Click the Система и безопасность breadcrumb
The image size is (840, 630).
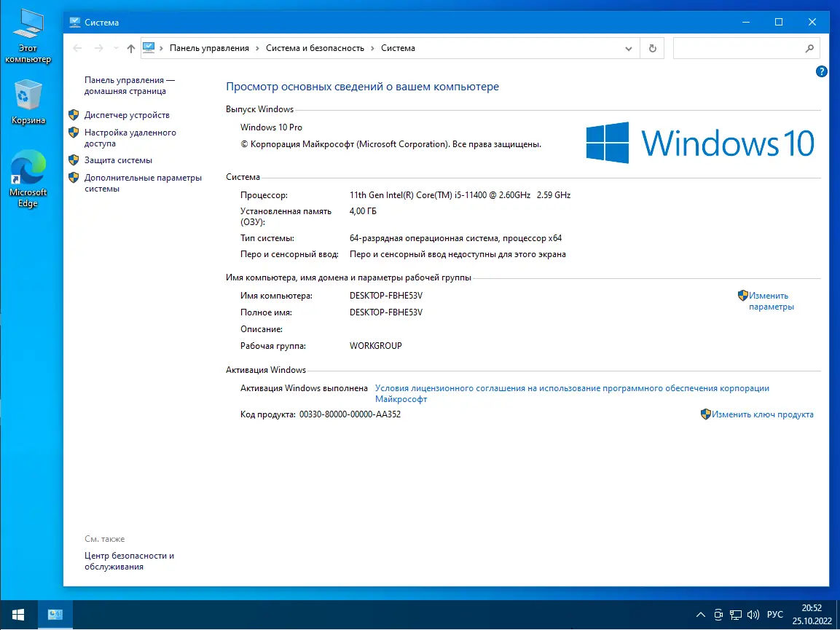[315, 48]
